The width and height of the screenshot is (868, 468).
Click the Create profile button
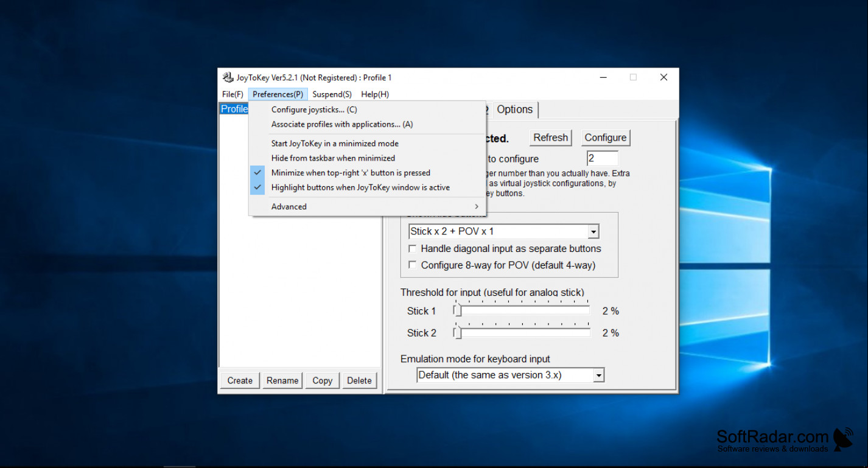click(240, 380)
